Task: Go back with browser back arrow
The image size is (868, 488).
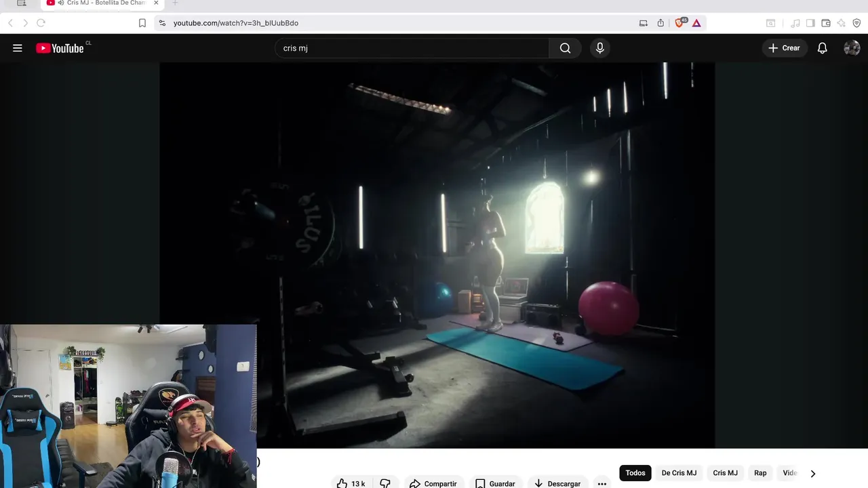Action: pyautogui.click(x=10, y=23)
